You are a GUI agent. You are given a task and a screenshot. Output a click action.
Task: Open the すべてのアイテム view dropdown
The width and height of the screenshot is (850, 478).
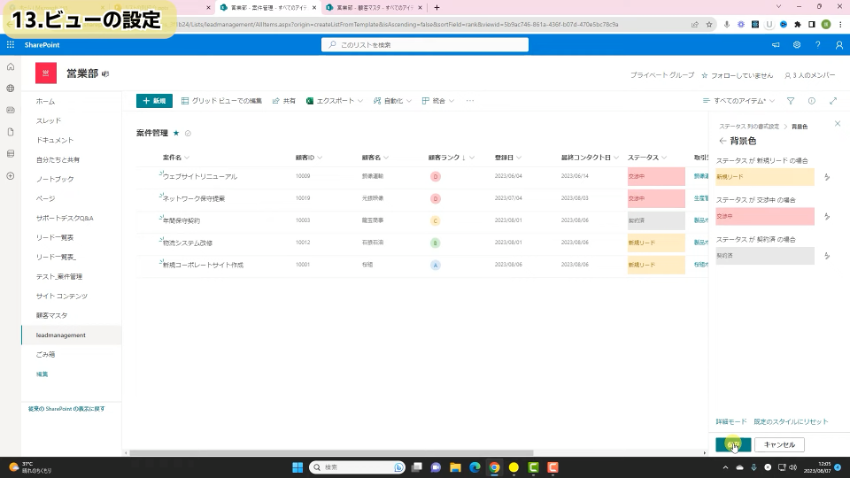click(740, 101)
